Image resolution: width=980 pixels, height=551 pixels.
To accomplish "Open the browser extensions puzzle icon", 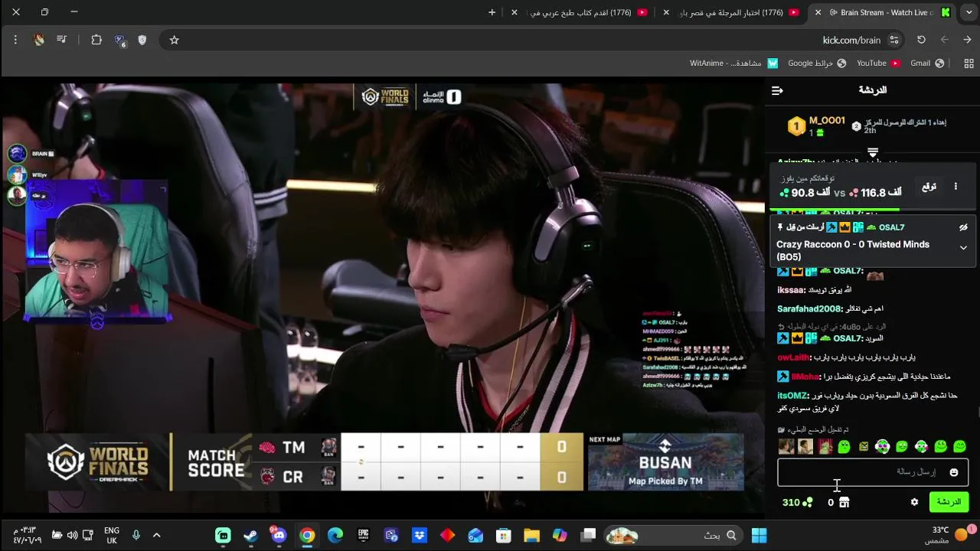I will [x=96, y=40].
